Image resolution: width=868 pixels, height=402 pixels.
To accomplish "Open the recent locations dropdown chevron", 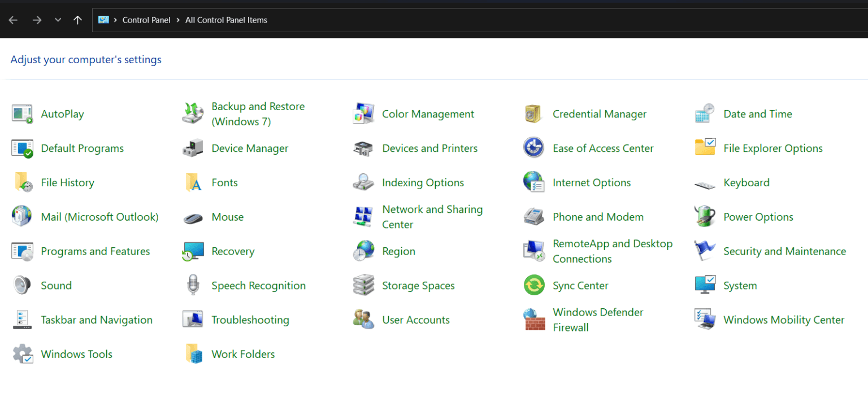I will pos(58,20).
